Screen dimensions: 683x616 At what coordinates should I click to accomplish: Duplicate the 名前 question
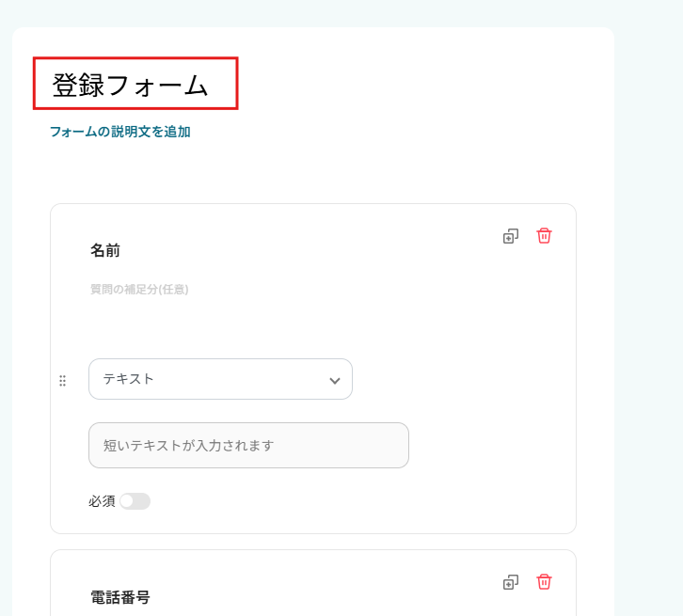click(511, 236)
